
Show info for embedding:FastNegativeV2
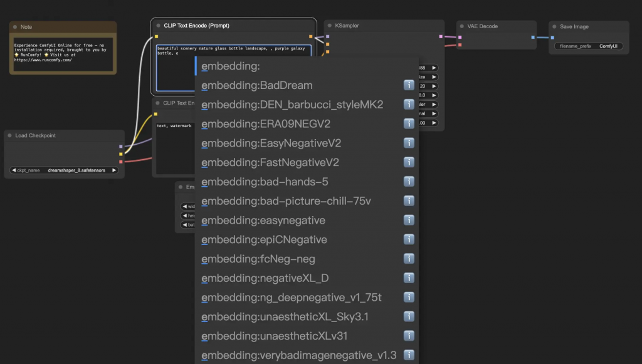tap(409, 162)
